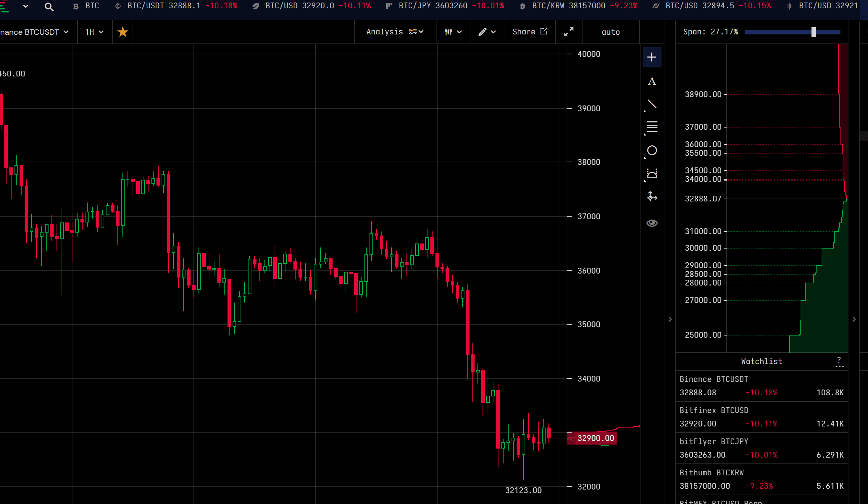Screen dimensions: 868x504
Task: Select the horizontal lines tool
Action: pyautogui.click(x=652, y=127)
